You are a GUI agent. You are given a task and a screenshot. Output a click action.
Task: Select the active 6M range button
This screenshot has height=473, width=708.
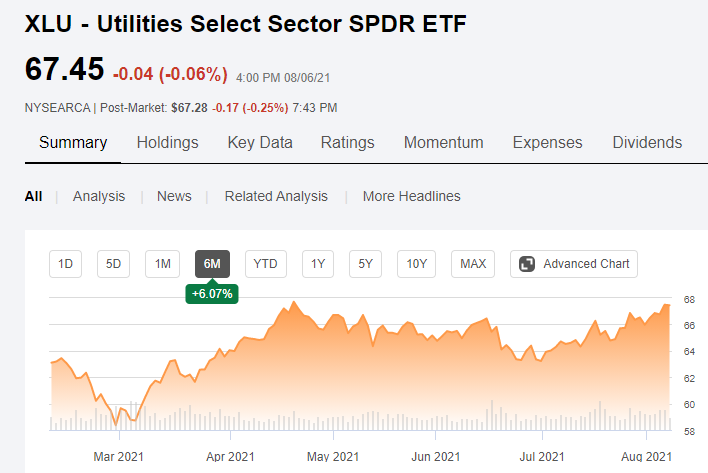coord(212,264)
